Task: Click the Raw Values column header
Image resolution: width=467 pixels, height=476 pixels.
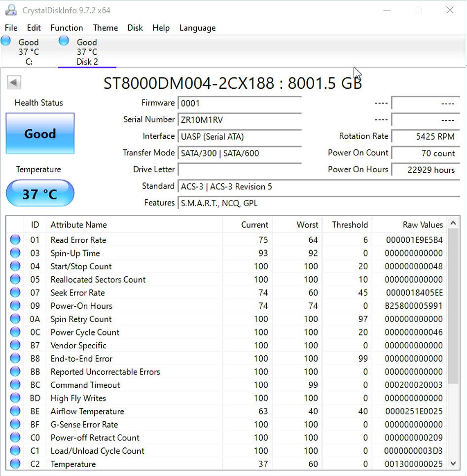Action: [423, 225]
